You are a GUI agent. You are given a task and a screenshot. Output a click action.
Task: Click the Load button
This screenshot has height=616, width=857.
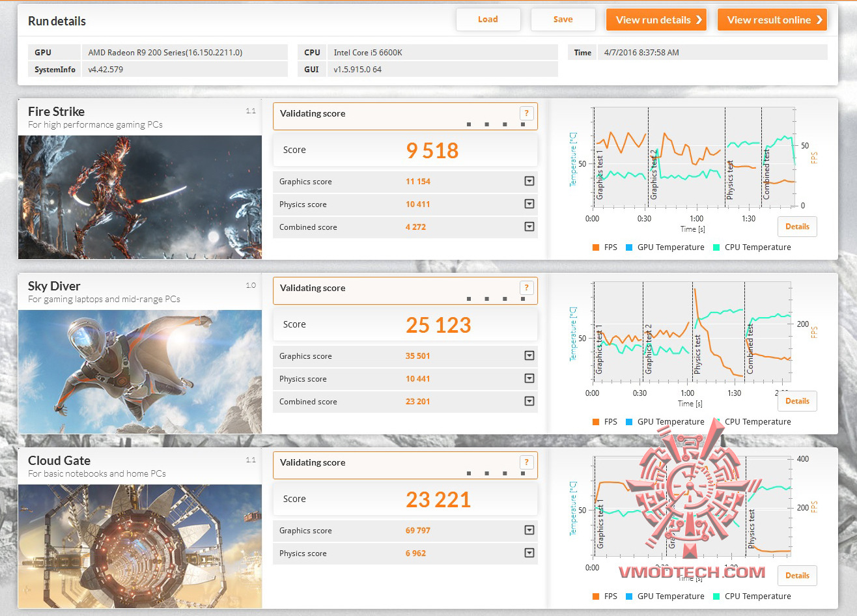[x=488, y=20]
